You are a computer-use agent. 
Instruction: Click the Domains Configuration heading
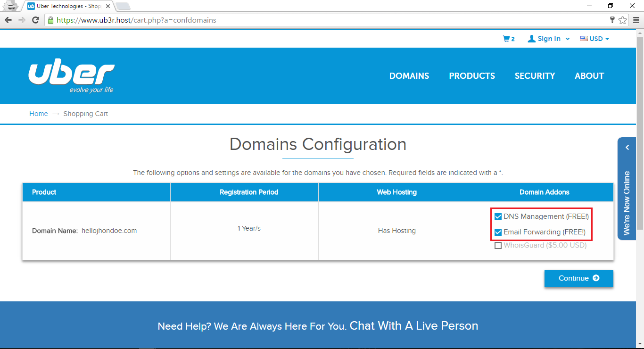(318, 144)
